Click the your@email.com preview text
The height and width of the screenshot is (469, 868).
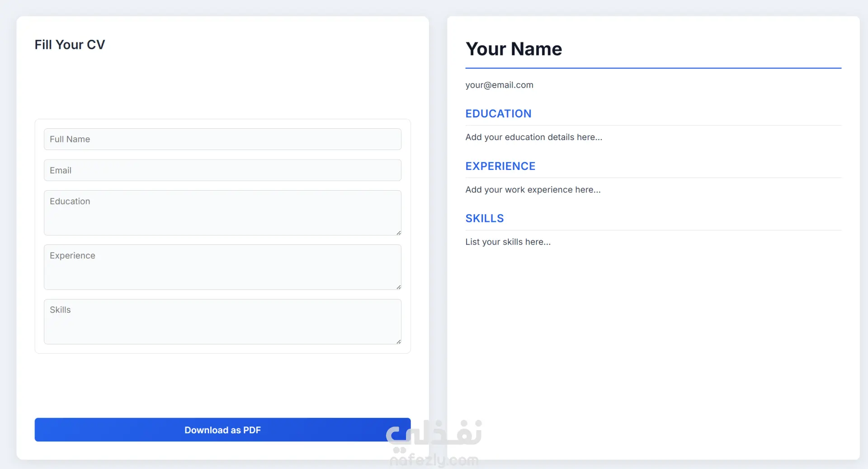coord(499,85)
